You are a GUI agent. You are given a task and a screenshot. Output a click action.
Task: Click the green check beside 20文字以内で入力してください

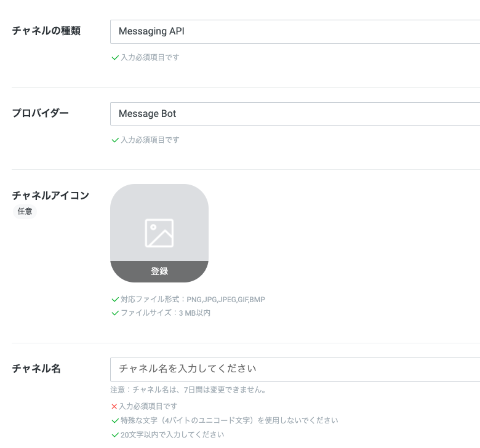[x=115, y=435]
